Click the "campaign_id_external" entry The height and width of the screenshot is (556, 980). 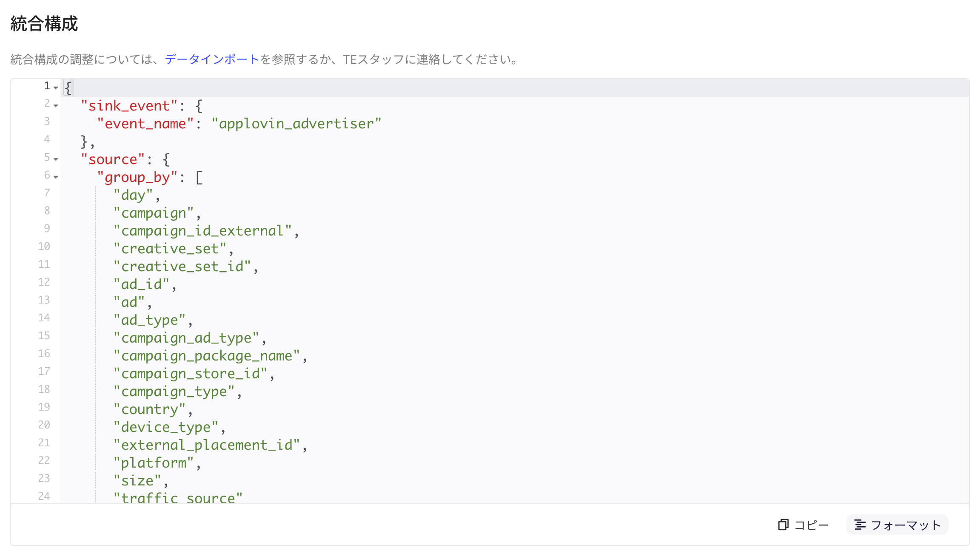[202, 231]
